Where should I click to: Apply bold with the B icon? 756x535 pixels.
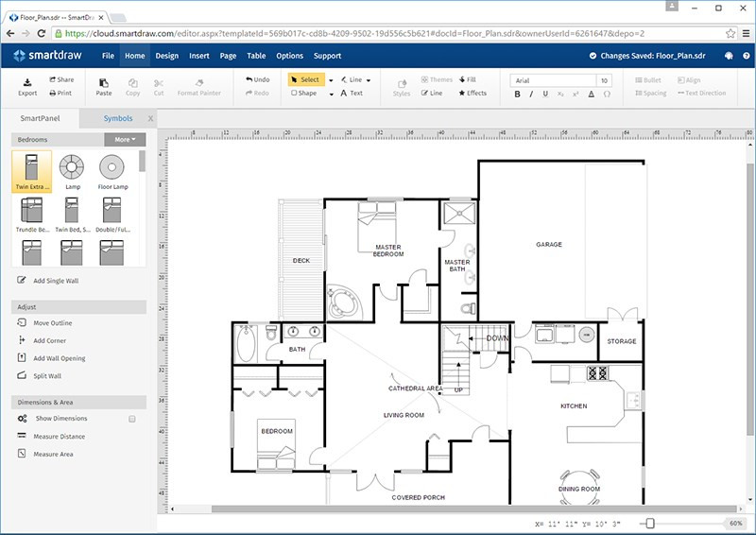(518, 94)
